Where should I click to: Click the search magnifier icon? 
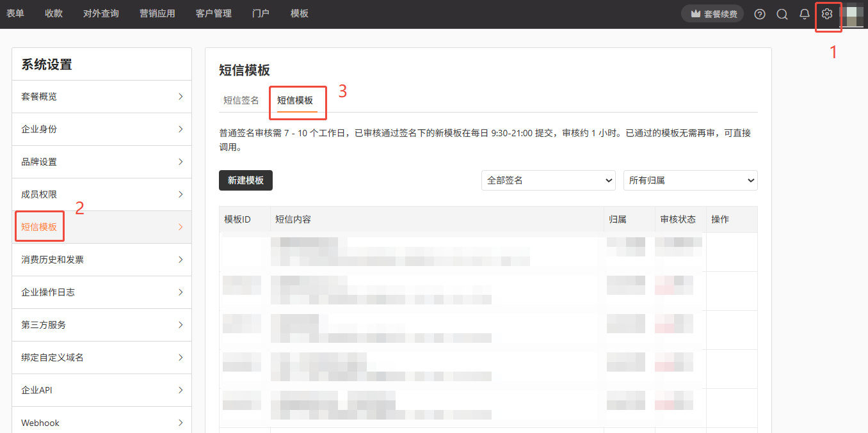pyautogui.click(x=782, y=14)
